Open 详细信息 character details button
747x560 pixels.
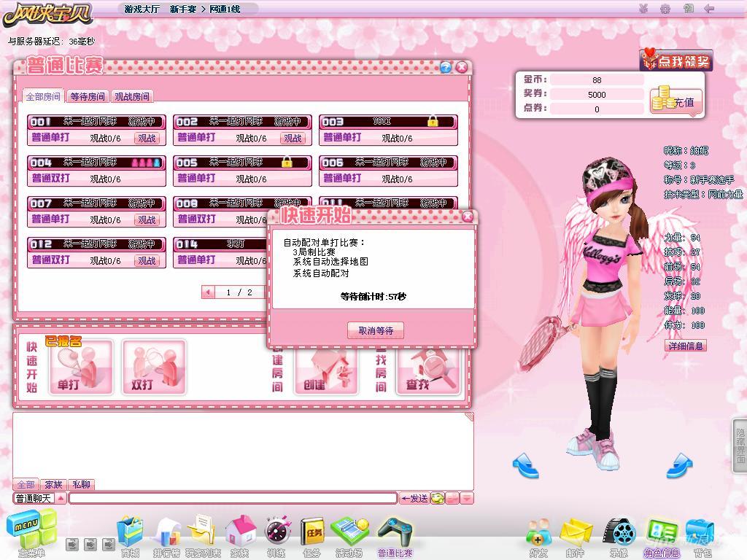click(685, 346)
